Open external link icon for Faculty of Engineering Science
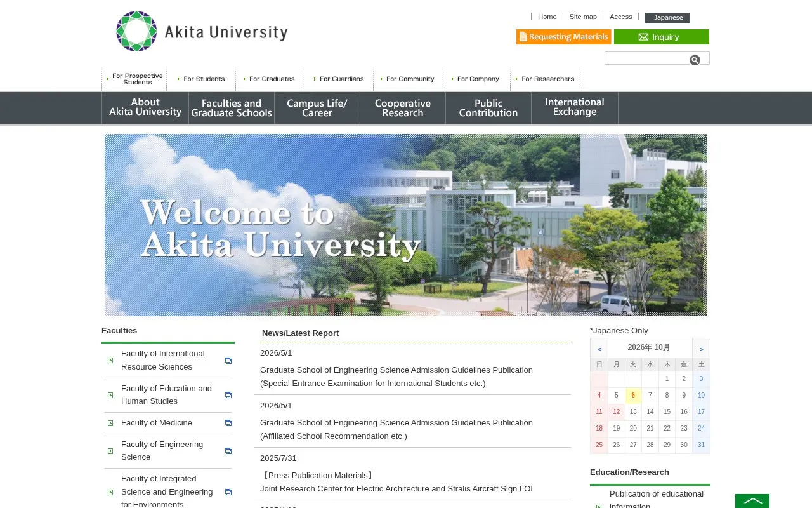Screen dimensions: 812x508 tap(228, 451)
